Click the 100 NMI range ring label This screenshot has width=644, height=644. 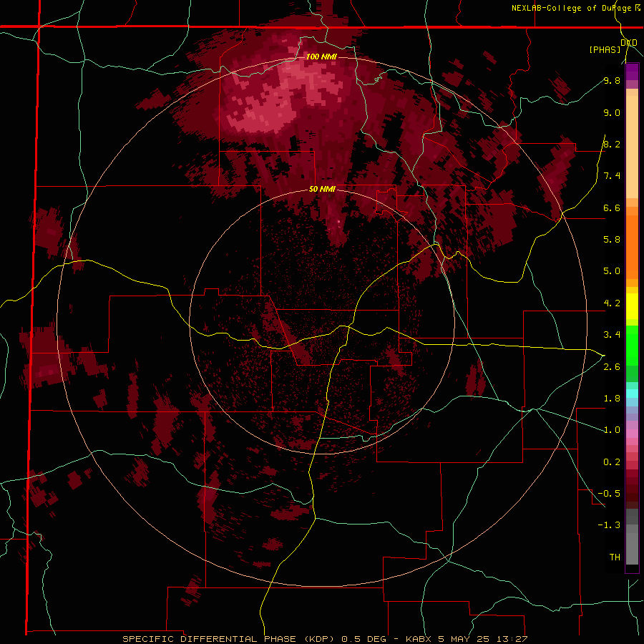(321, 57)
